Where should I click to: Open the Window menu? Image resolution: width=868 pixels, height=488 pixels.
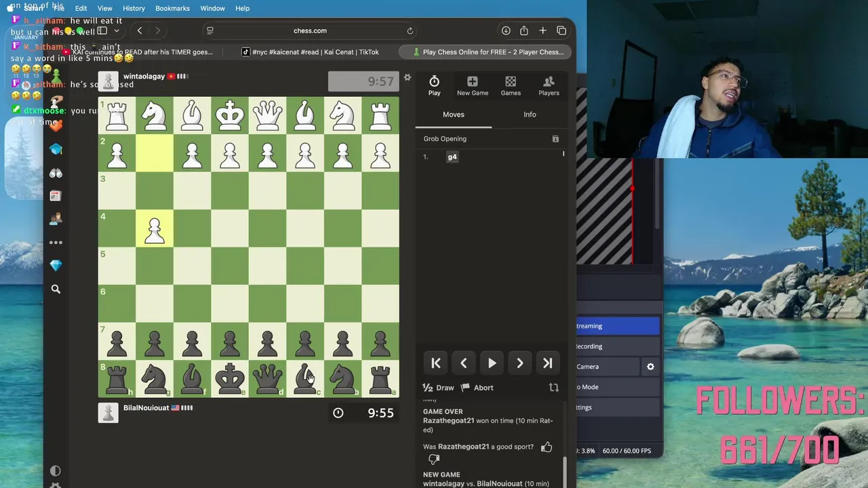click(212, 8)
